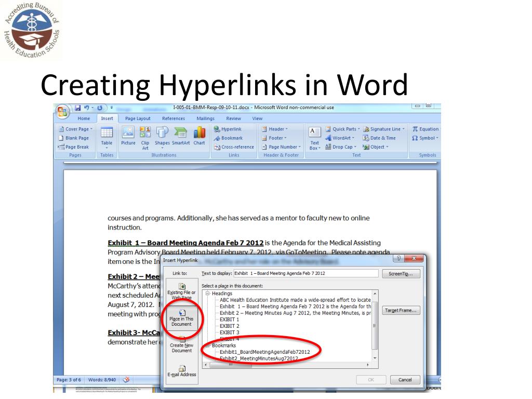This screenshot has height=399, width=532.
Task: Switch to the Insert ribbon tab
Action: 107,118
